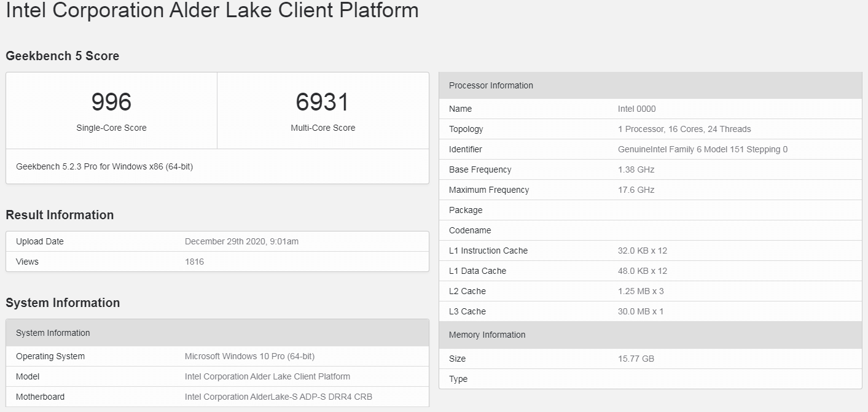This screenshot has width=868, height=412.
Task: Select the "Base Frequency" row label
Action: pos(480,169)
